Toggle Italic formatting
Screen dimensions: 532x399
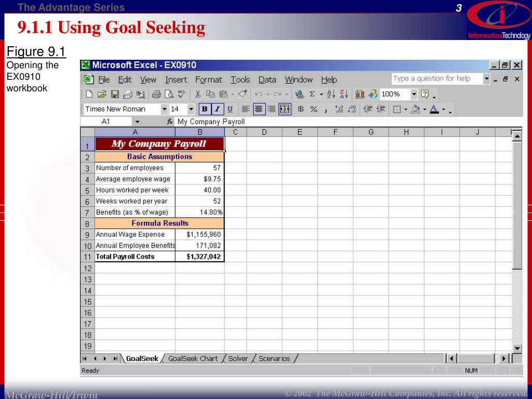[x=217, y=109]
